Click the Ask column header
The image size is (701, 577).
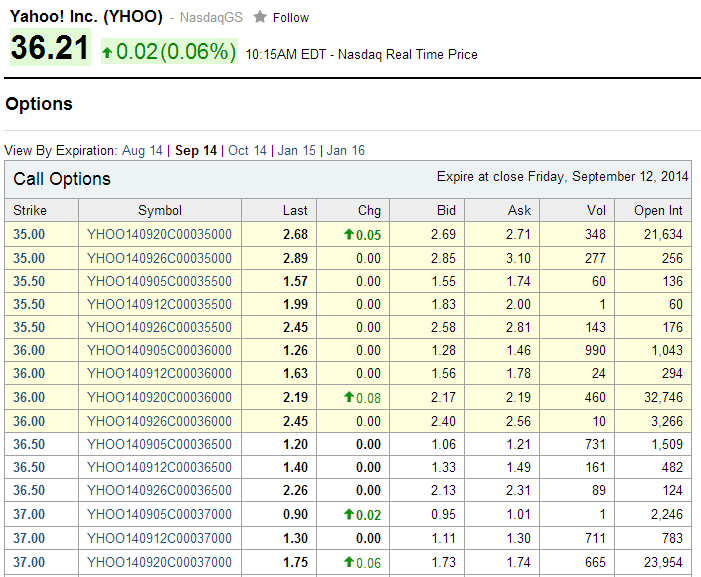tap(519, 210)
